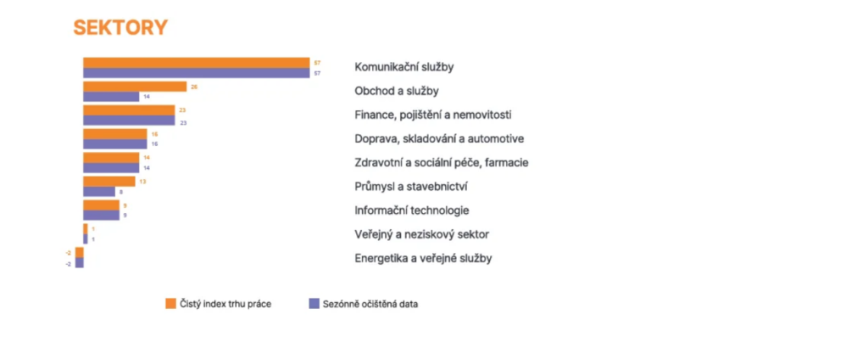Viewport: 868px width, 348px height.
Task: Click the purple Doprava, skladování a automotive bar
Action: coord(115,144)
